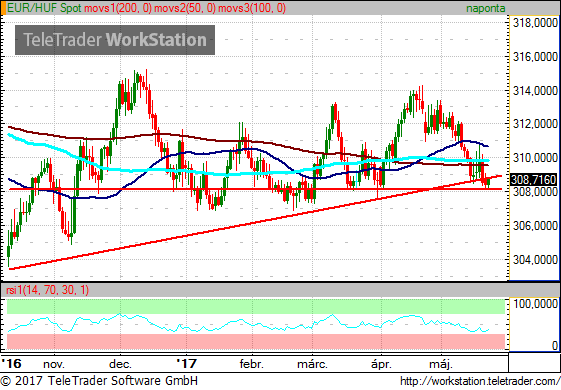
Task: Click the dec. date axis label
Action: click(120, 364)
